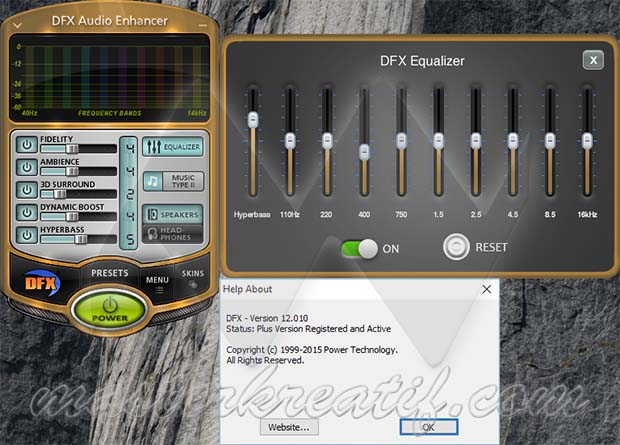Viewport: 620px width, 445px height.
Task: Select Headphones output mode
Action: click(x=173, y=234)
